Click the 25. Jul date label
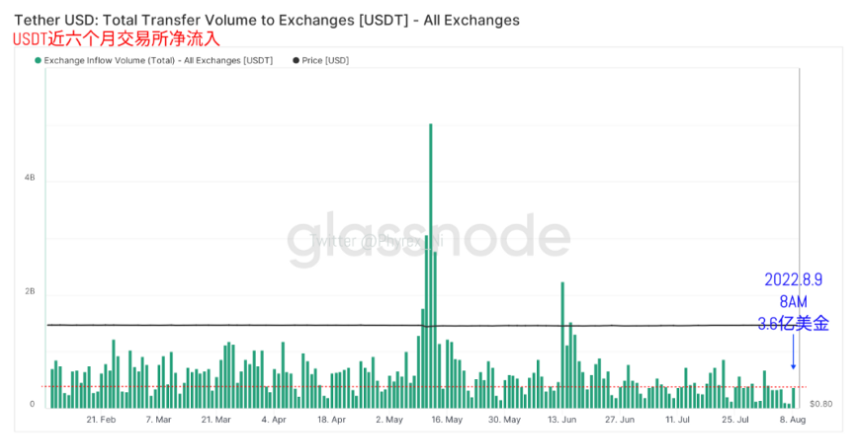Screen dimensions: 847x441 click(735, 419)
